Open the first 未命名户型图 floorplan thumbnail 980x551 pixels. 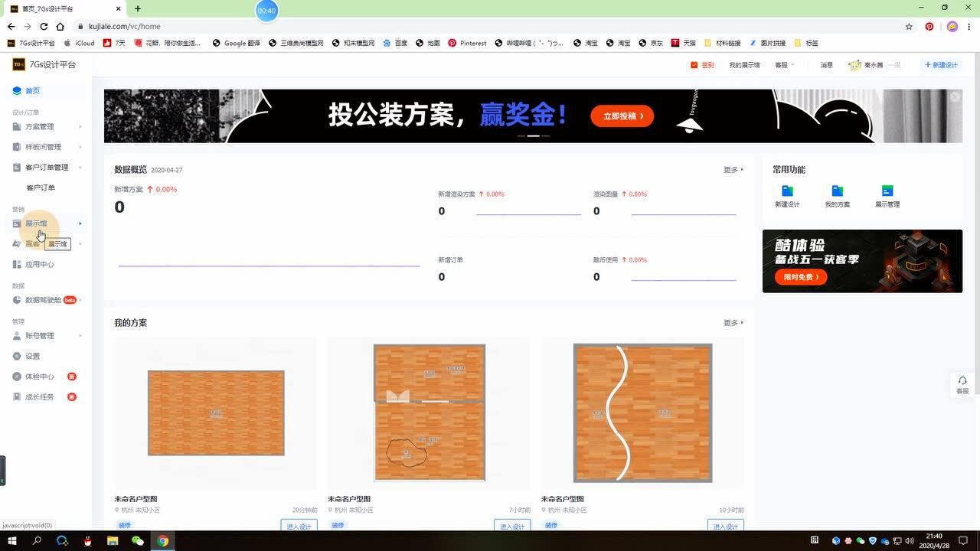tap(215, 412)
